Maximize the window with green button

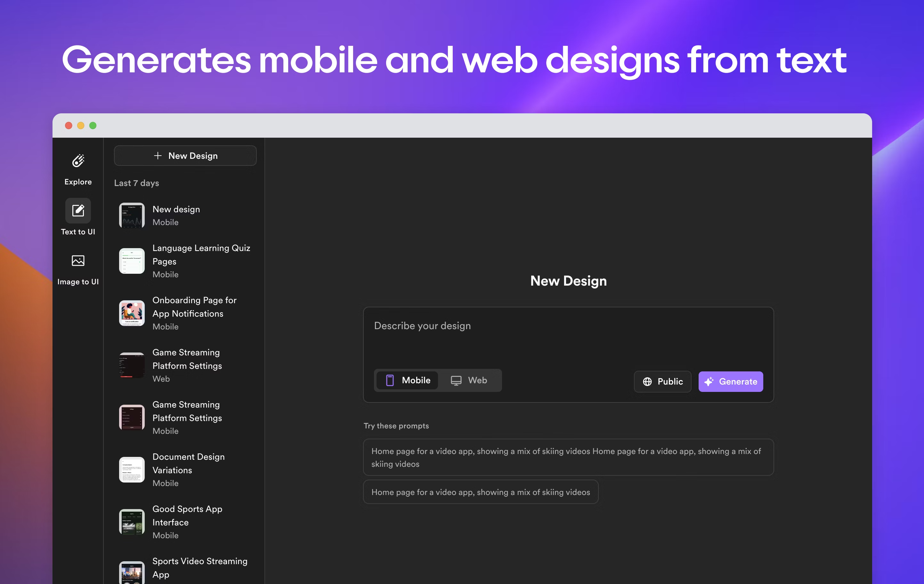point(93,126)
